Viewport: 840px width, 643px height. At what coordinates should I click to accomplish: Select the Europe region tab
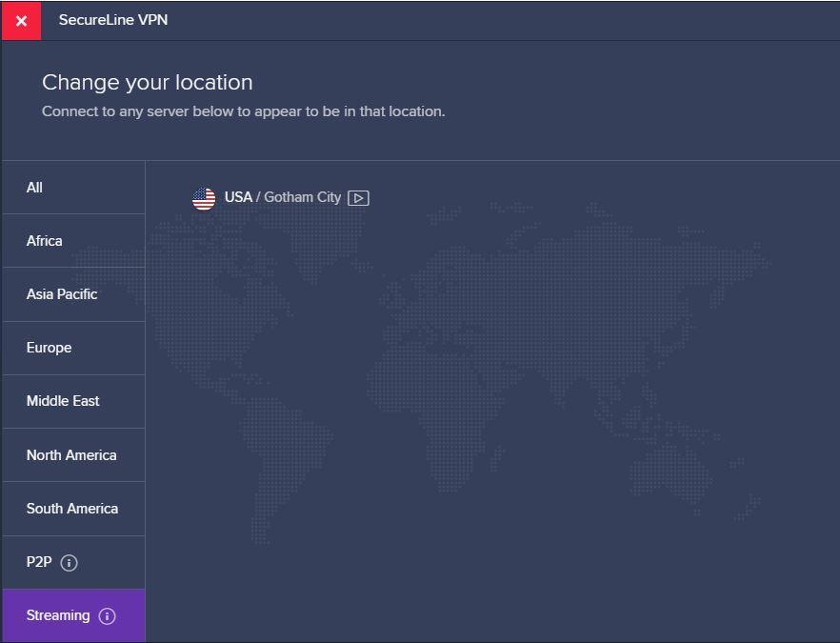pyautogui.click(x=73, y=348)
